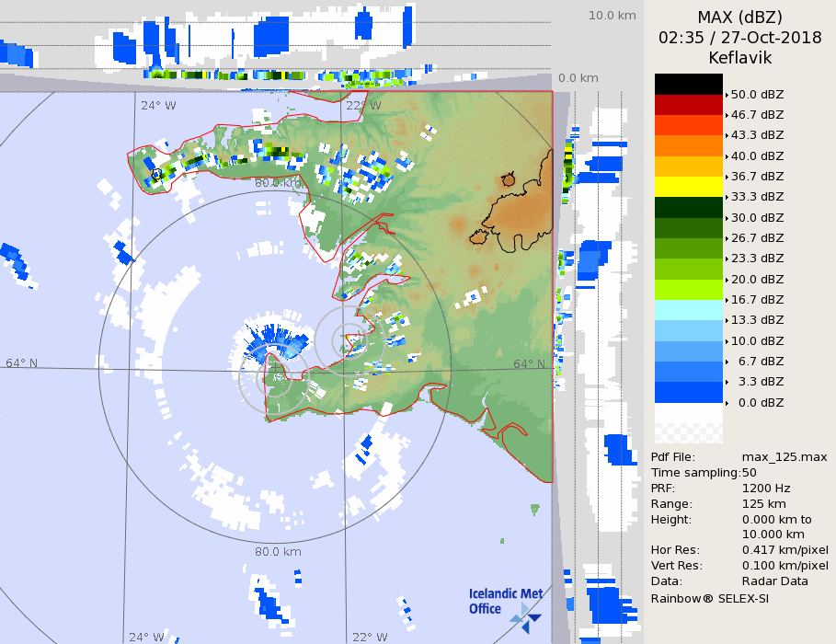Choose the blue 0.0 dBZ legend swatch

click(x=688, y=392)
